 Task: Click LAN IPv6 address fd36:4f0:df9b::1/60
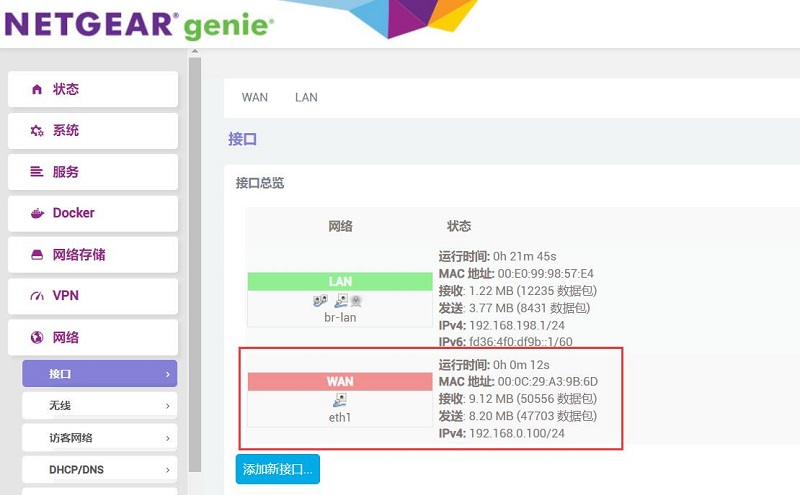[520, 341]
